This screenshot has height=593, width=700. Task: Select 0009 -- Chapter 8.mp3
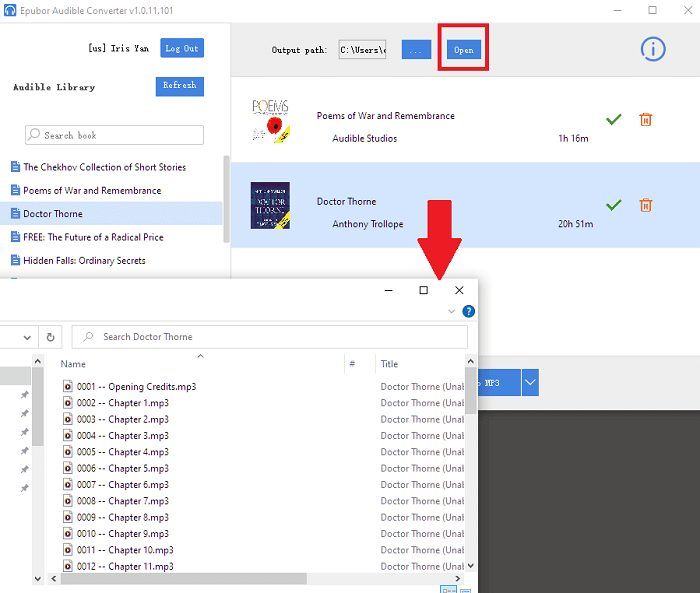tap(123, 517)
